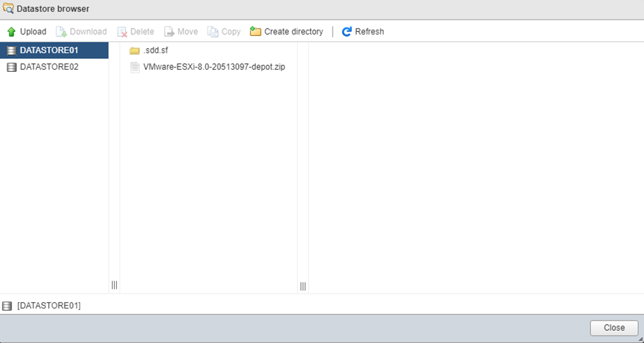
Task: Select VMware-ESXi-8.0-20513097-depot.zip file
Action: pyautogui.click(x=214, y=67)
